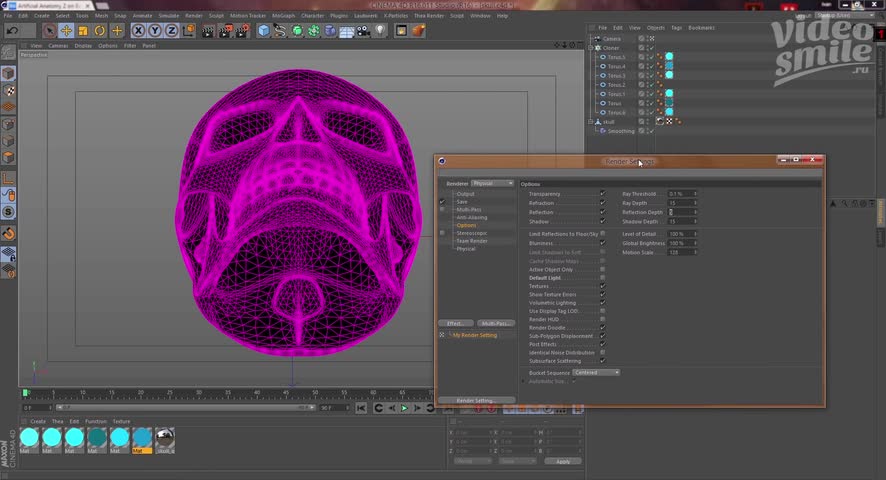Enable Limit Reflections to Floor/Sky checkbox

coord(602,234)
